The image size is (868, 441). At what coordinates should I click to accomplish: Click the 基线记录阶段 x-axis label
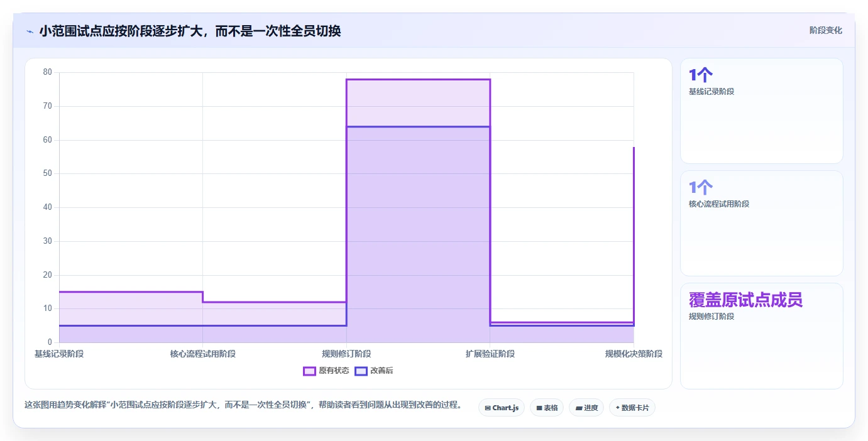tap(59, 354)
